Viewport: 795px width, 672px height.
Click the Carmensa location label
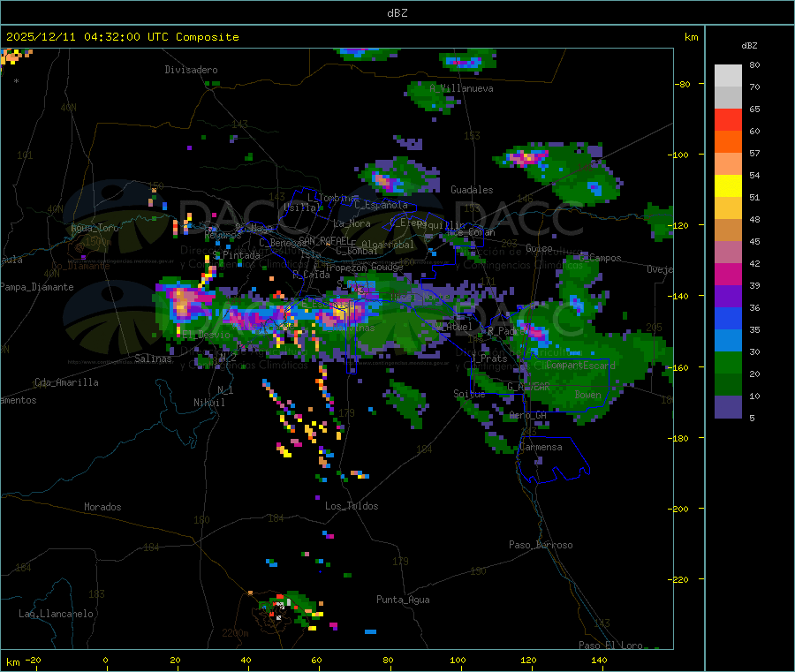click(541, 447)
